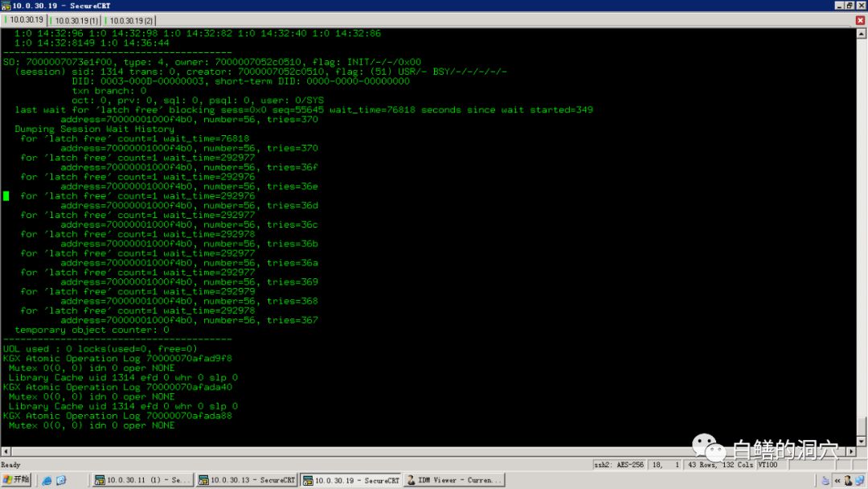Click the 'Ready' status bar text

coord(10,465)
